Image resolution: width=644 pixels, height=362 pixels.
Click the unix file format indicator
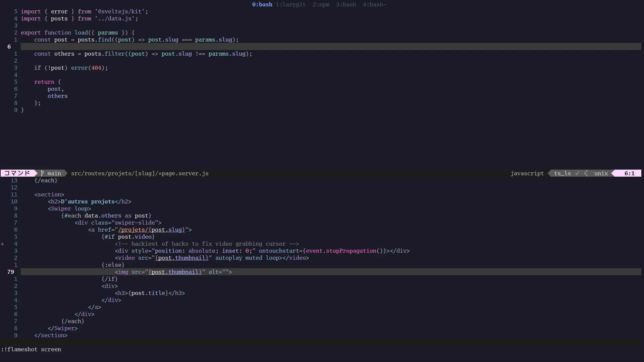click(x=601, y=173)
